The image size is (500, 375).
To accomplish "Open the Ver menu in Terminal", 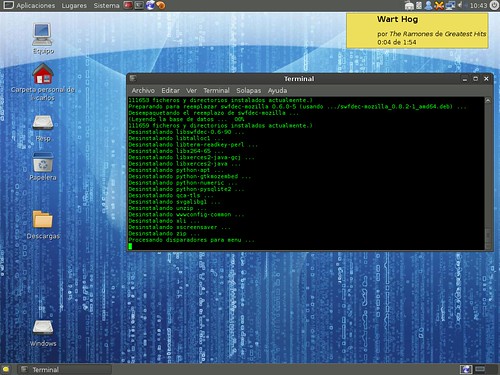I will (191, 90).
